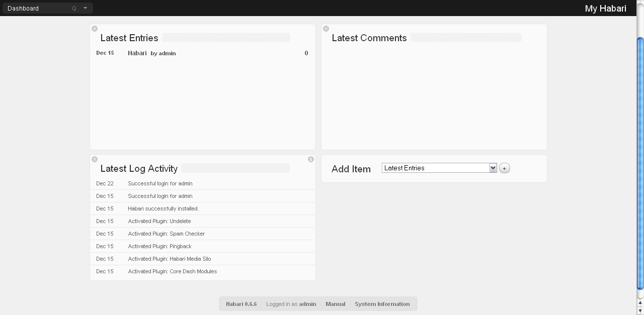Image resolution: width=644 pixels, height=315 pixels.
Task: Click the Q shortcut icon in Dashboard menu
Action: pyautogui.click(x=74, y=9)
